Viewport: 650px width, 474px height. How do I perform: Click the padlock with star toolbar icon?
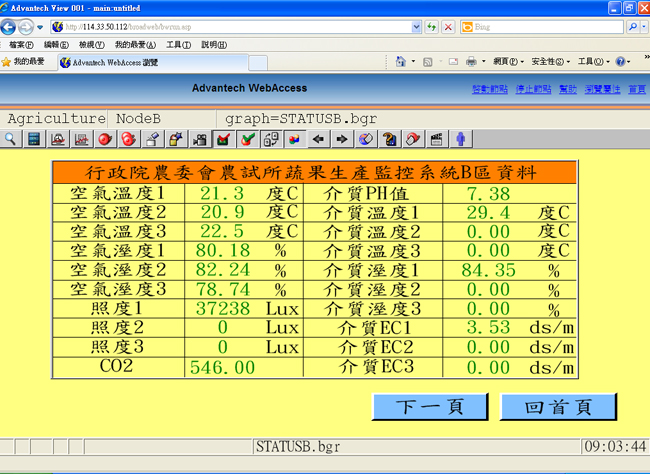[x=176, y=139]
